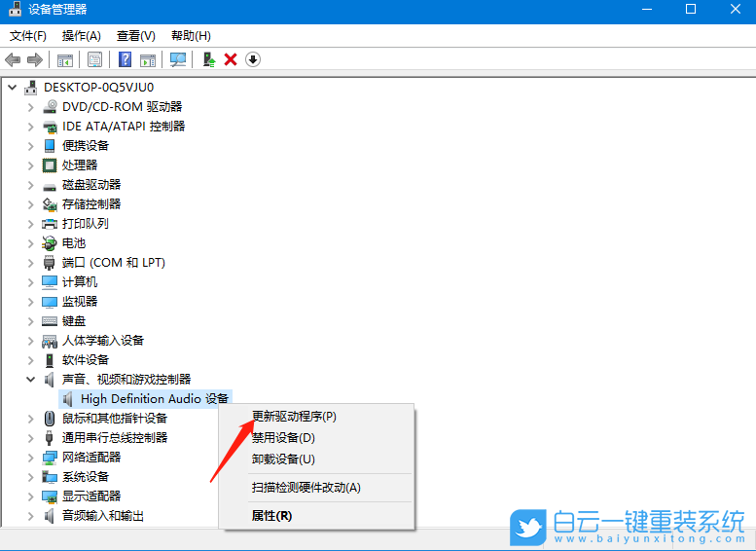This screenshot has width=756, height=551.
Task: Choose 扫描检测硬件改动(A) from context menu
Action: tap(316, 488)
